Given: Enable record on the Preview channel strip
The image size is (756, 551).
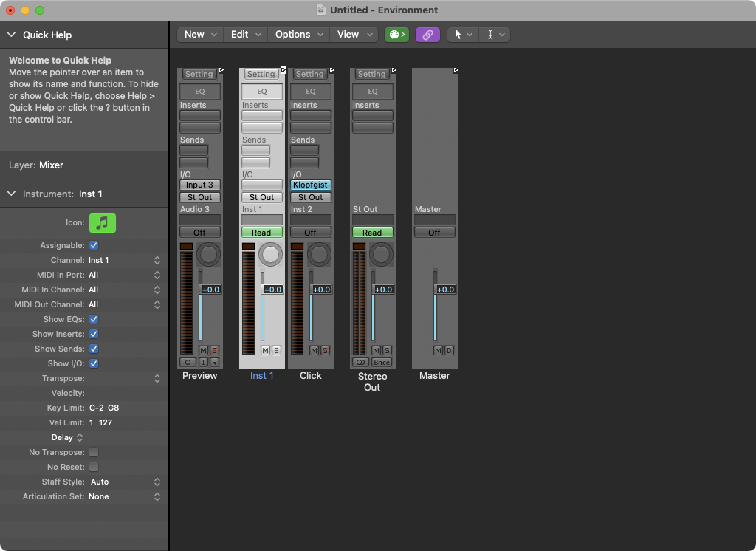Looking at the screenshot, I should (x=214, y=363).
